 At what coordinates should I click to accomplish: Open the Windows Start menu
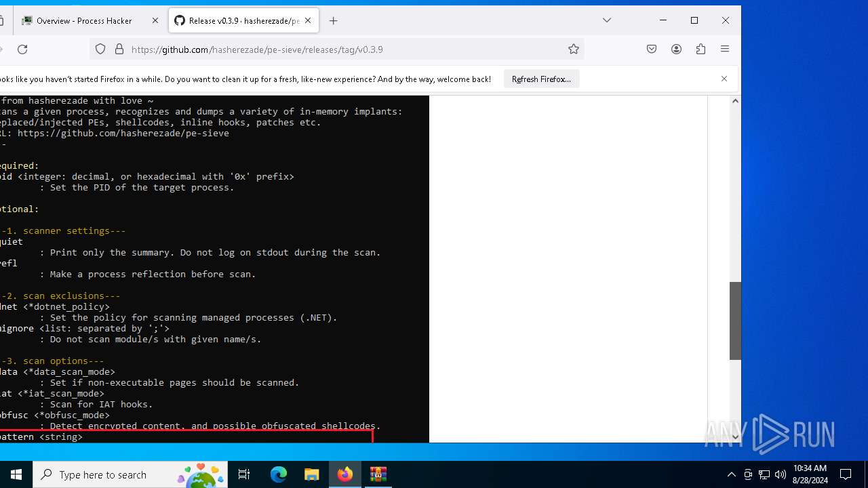pos(16,474)
